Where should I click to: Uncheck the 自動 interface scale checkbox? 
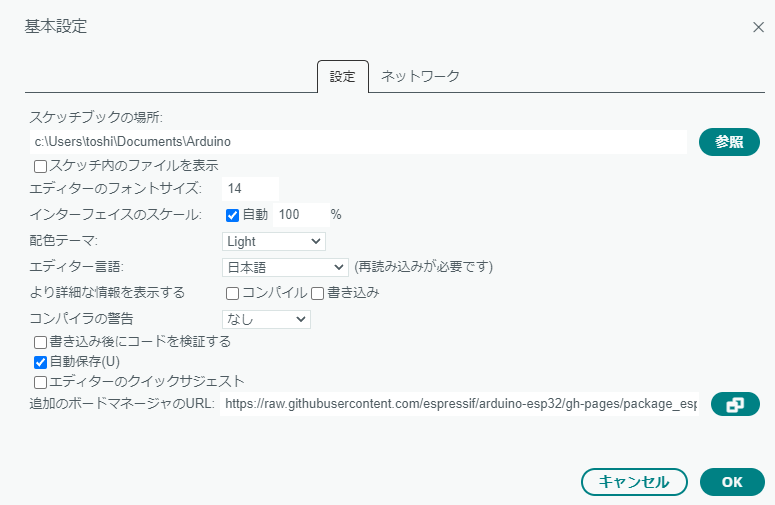coord(232,215)
